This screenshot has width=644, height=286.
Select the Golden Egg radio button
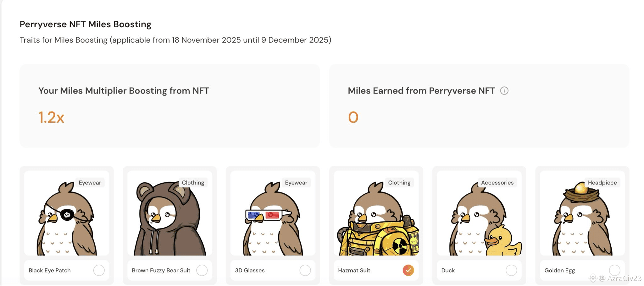pos(614,270)
